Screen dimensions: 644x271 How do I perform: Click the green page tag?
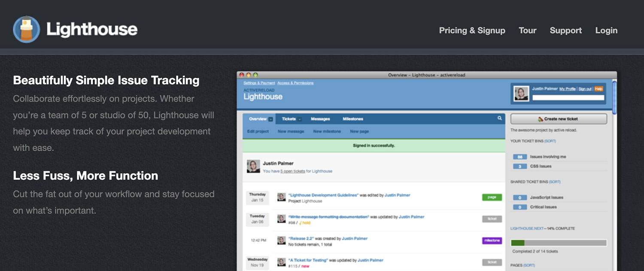[x=492, y=197]
